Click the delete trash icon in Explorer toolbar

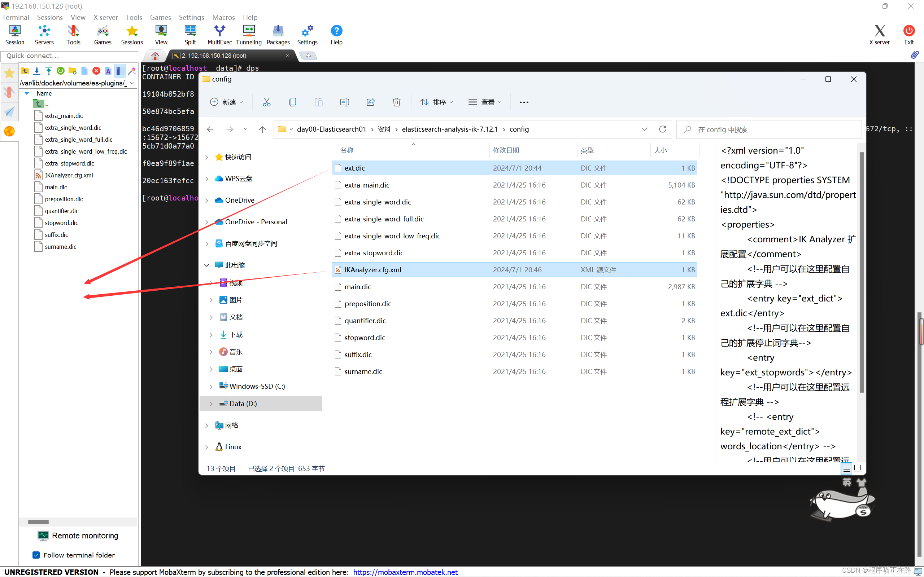coord(396,102)
